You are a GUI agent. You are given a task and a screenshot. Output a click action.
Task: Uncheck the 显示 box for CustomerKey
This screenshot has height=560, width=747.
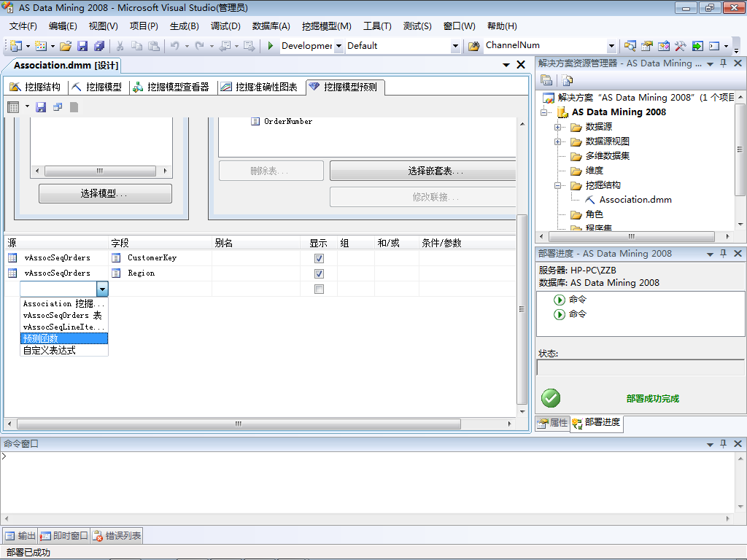pyautogui.click(x=320, y=258)
